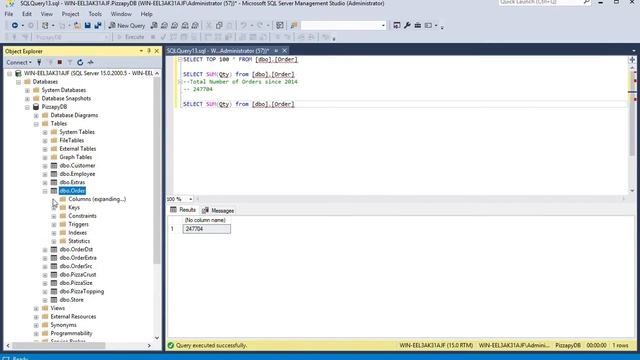Click the Object Explorer vertical scrollbar
This screenshot has height=360, width=640.
(157, 170)
